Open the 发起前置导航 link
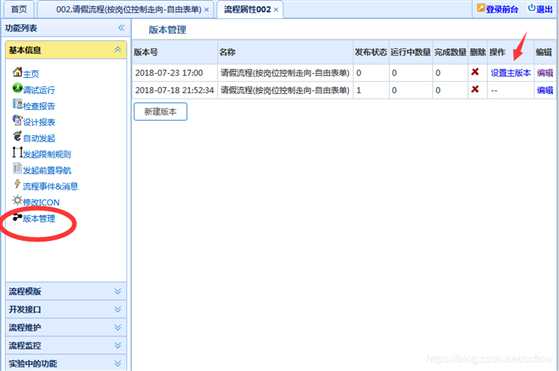Viewport: 559px width, 371px height. pos(47,170)
